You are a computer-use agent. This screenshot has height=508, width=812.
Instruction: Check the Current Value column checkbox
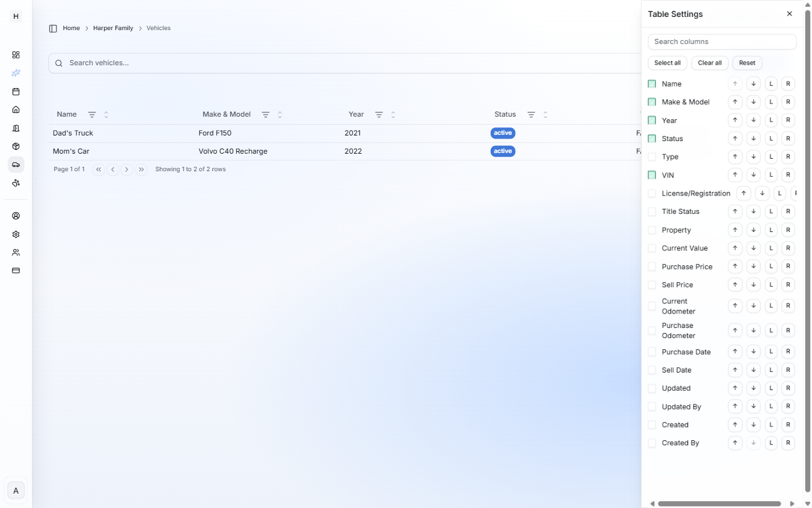[652, 248]
